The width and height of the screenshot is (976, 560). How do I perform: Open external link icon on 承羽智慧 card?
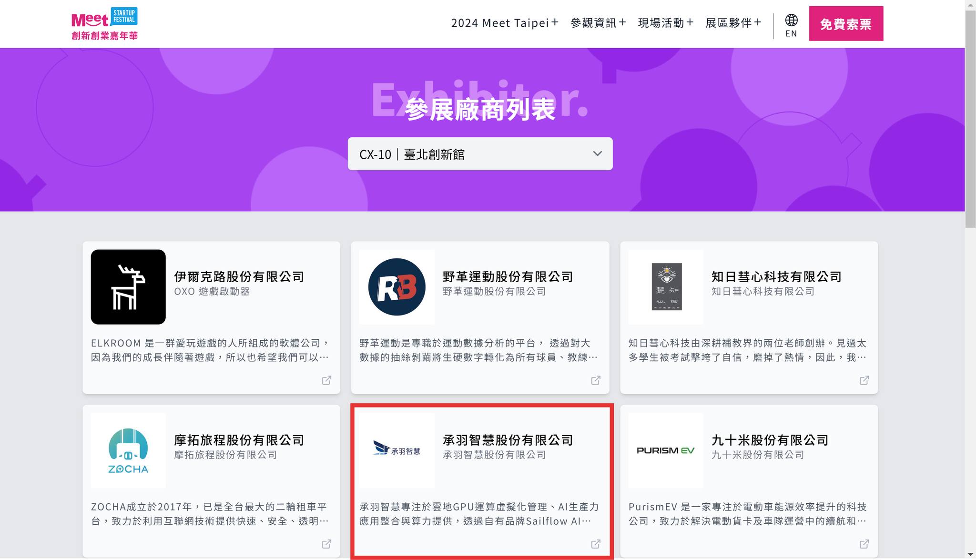point(596,544)
